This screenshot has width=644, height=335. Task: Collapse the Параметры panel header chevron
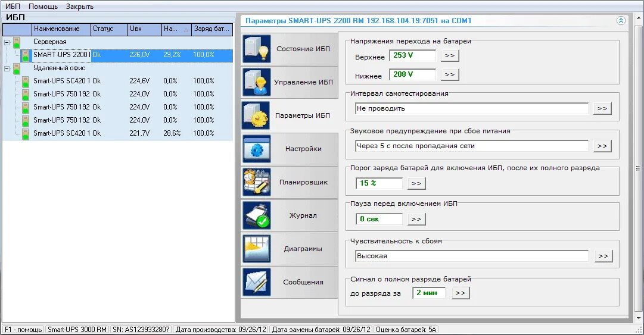621,20
